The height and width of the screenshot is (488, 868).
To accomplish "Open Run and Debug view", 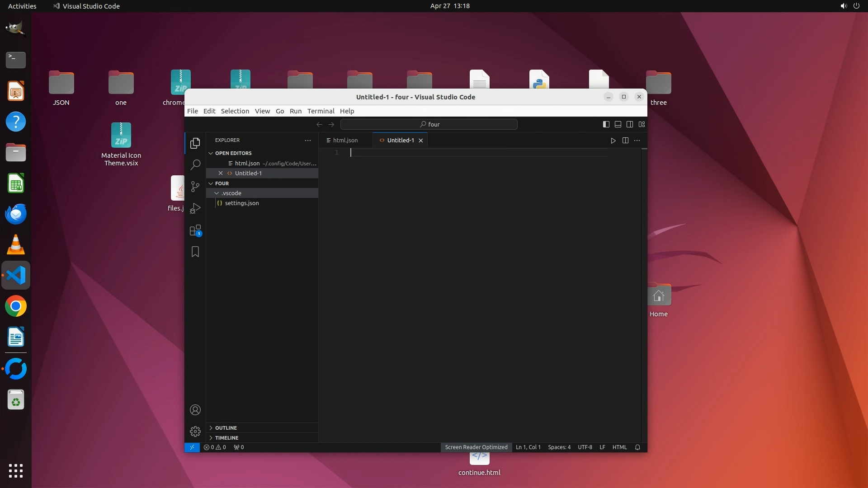I will pyautogui.click(x=195, y=208).
